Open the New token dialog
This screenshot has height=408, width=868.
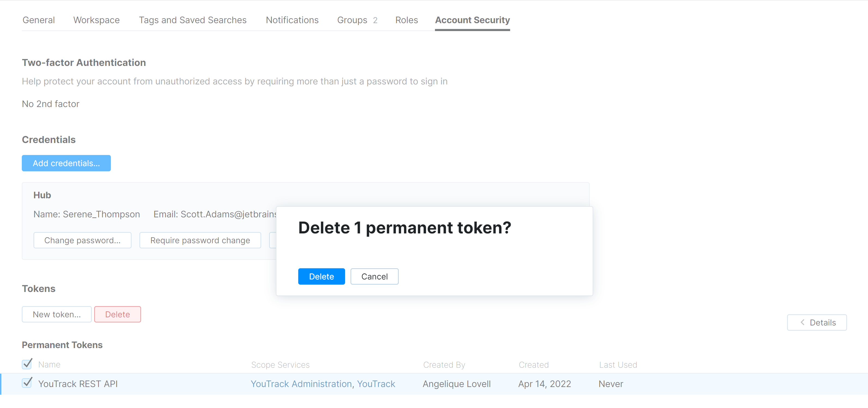tap(56, 314)
